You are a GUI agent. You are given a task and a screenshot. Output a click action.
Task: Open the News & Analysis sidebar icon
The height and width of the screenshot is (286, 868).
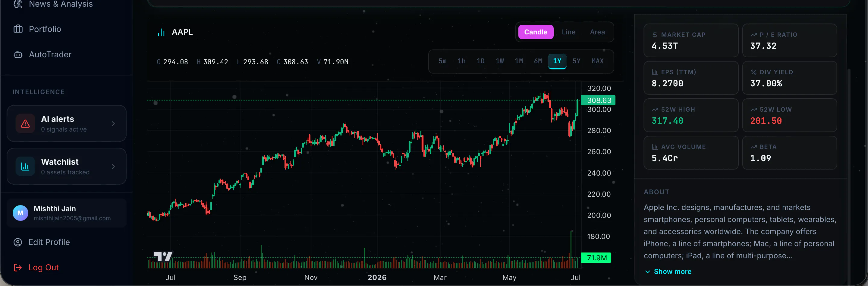(x=18, y=4)
